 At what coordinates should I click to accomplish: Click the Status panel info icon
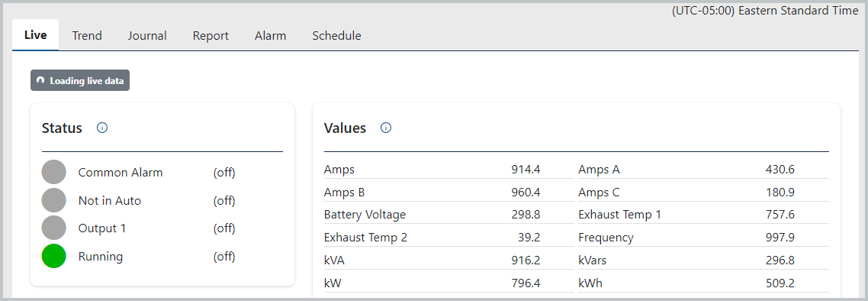102,128
